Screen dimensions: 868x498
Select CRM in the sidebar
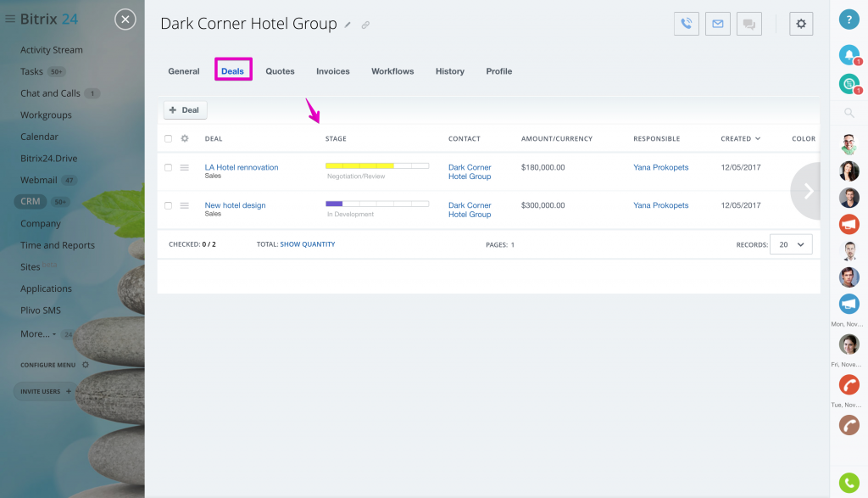click(x=31, y=201)
